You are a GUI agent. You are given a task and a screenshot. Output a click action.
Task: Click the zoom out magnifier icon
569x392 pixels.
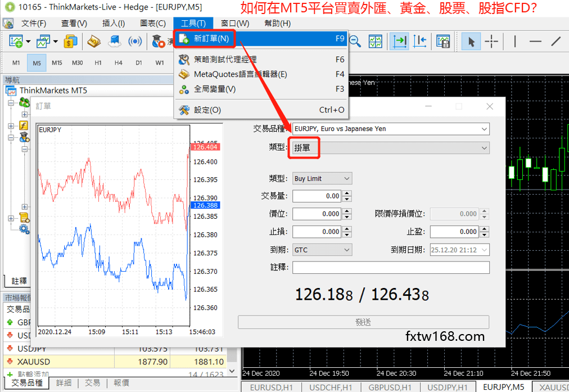(x=355, y=41)
